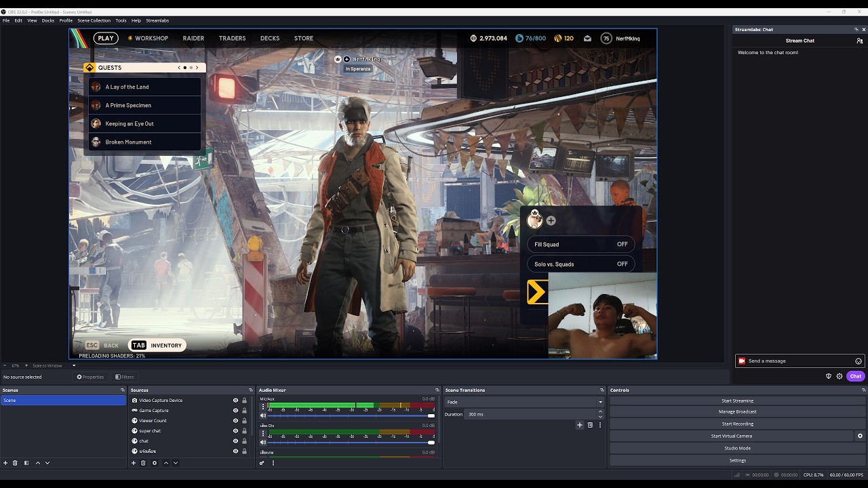Toggle visibility of super chat source

point(236,430)
